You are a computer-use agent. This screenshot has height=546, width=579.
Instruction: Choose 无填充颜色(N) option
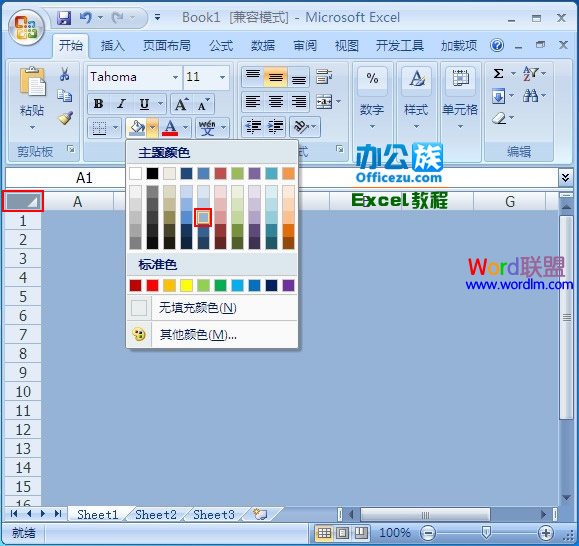click(212, 308)
